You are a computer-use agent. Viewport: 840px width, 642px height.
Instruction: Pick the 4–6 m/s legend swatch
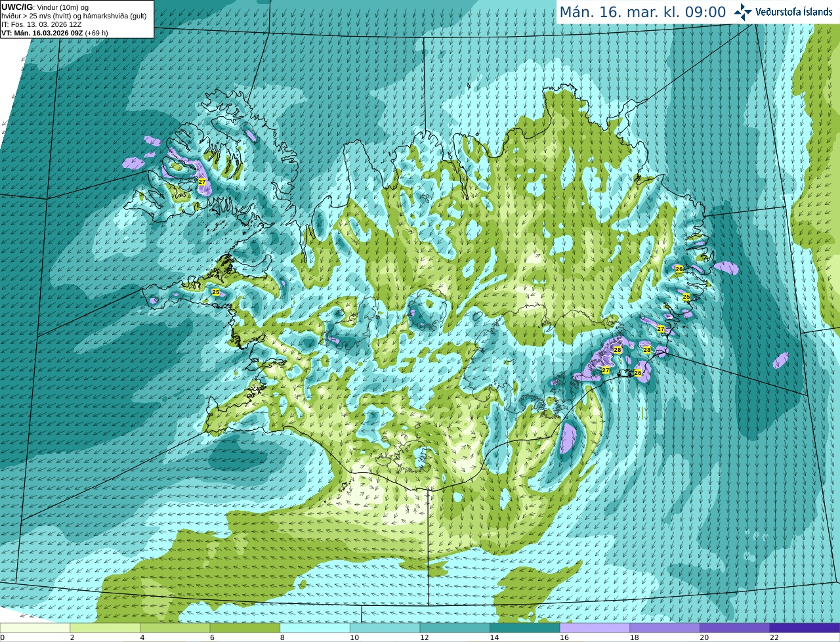(175, 628)
